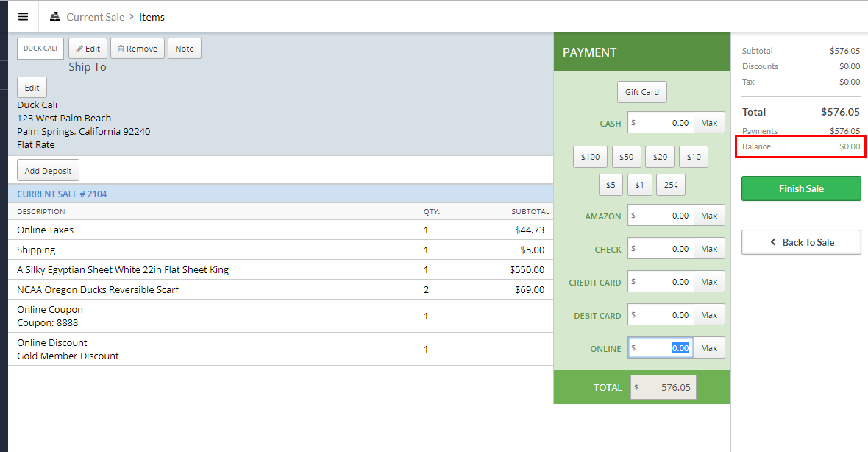Viewport: 868px width, 452px height.
Task: Open the hamburger navigation menu
Action: [24, 17]
